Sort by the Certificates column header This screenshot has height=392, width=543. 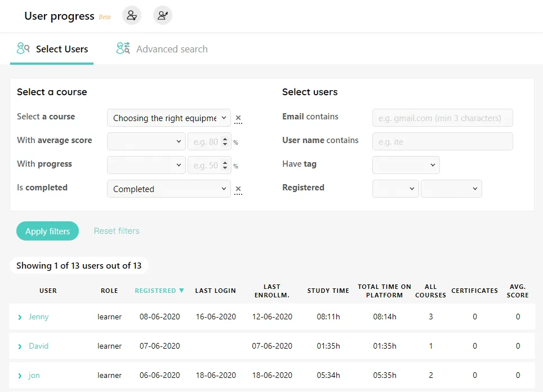475,291
